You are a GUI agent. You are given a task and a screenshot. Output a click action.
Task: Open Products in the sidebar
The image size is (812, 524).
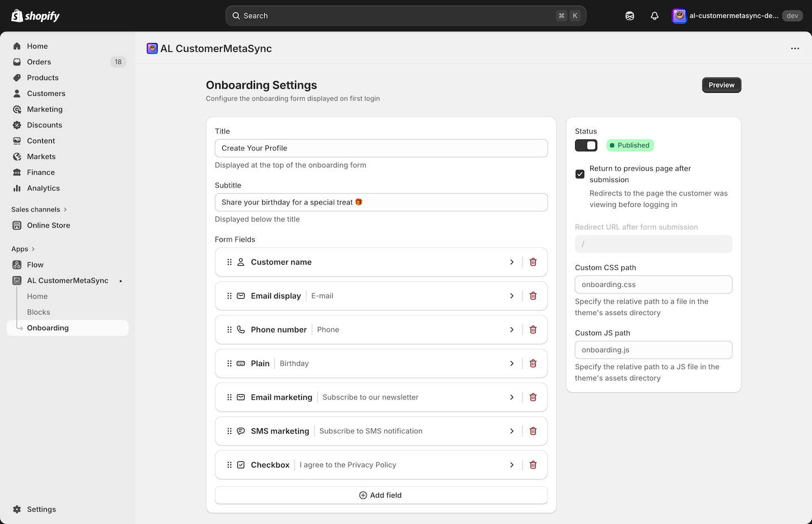pos(68,78)
